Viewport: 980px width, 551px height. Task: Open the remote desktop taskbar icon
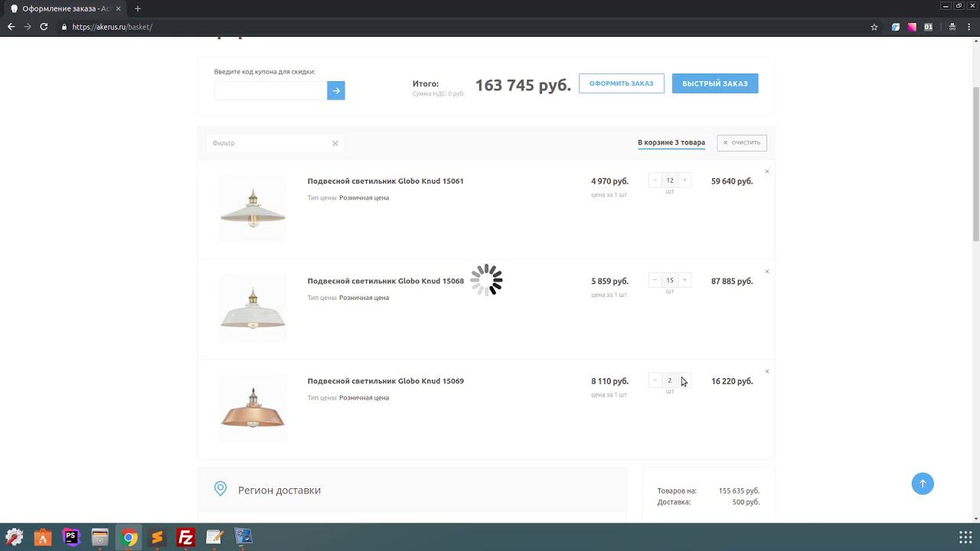[x=243, y=537]
